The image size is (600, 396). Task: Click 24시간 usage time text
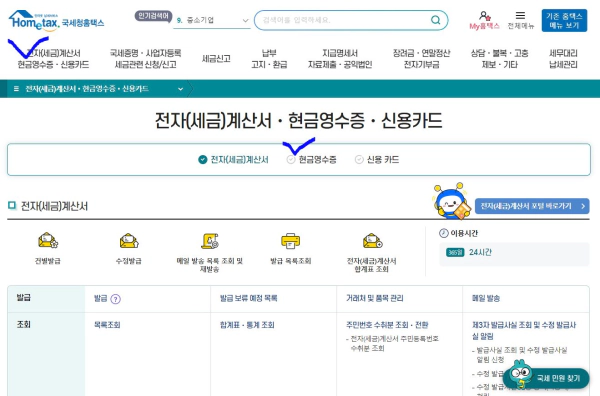click(480, 252)
